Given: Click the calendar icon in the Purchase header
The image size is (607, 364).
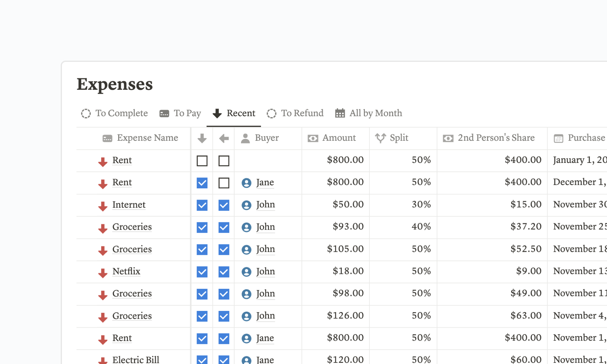Looking at the screenshot, I should pos(558,138).
